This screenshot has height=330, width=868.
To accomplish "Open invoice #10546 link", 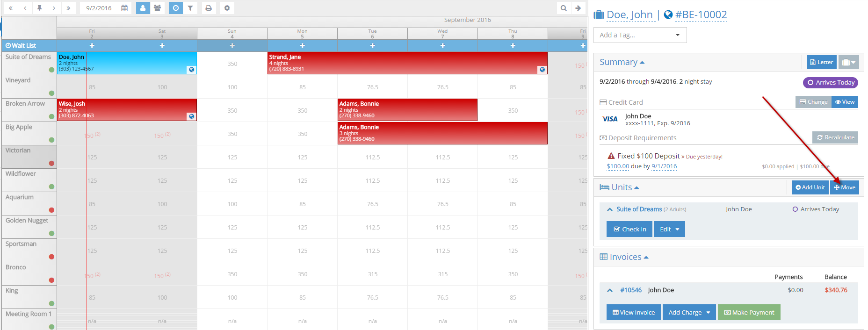I will coord(630,290).
